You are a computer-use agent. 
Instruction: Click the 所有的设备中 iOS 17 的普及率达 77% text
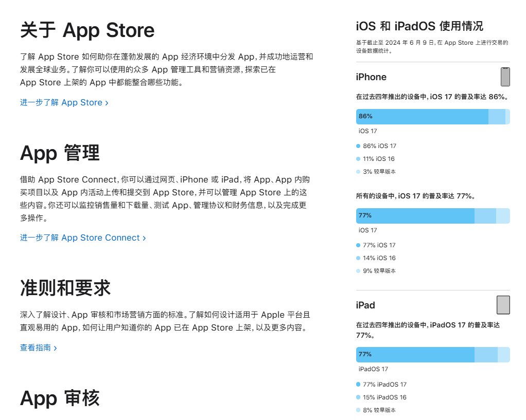coord(416,196)
